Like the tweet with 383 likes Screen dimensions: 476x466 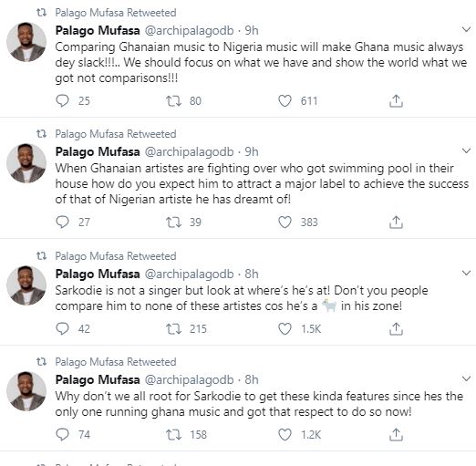tap(285, 222)
